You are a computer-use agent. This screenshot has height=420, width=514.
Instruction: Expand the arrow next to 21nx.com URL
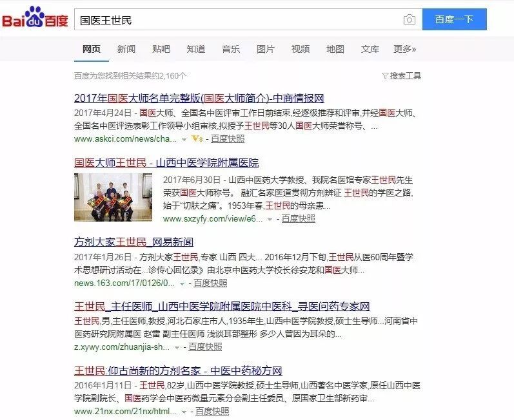coord(184,412)
